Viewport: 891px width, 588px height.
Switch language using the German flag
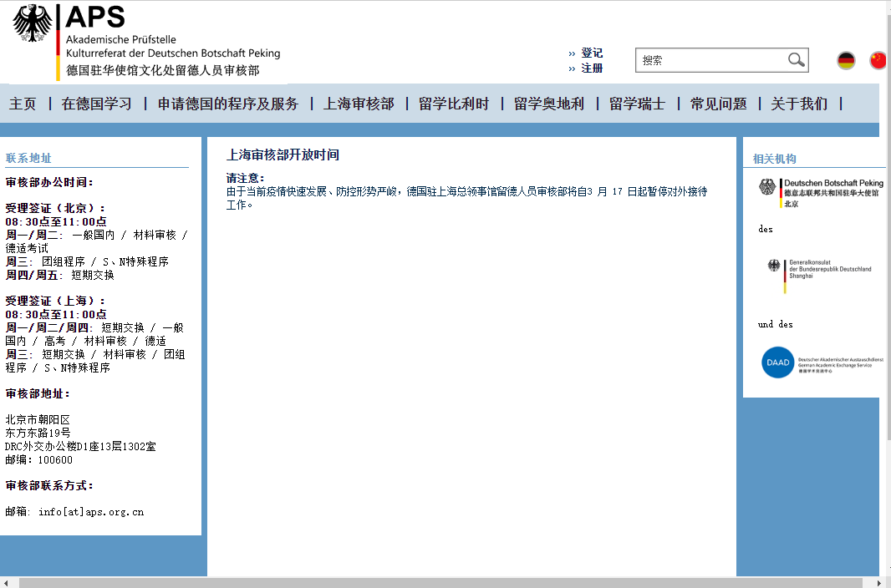pyautogui.click(x=846, y=60)
